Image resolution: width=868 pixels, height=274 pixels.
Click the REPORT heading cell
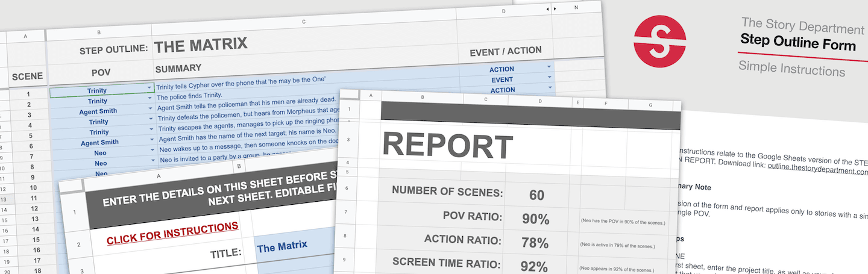(447, 146)
